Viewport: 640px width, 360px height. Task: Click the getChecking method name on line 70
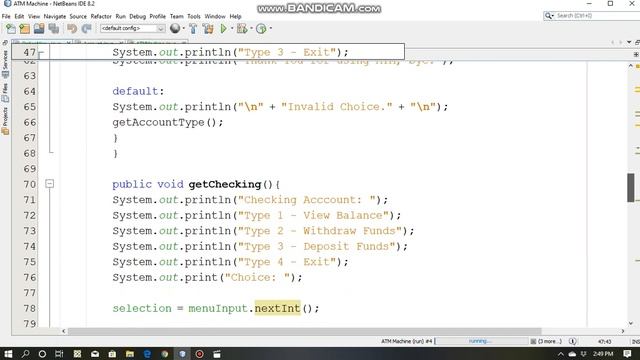coord(225,184)
